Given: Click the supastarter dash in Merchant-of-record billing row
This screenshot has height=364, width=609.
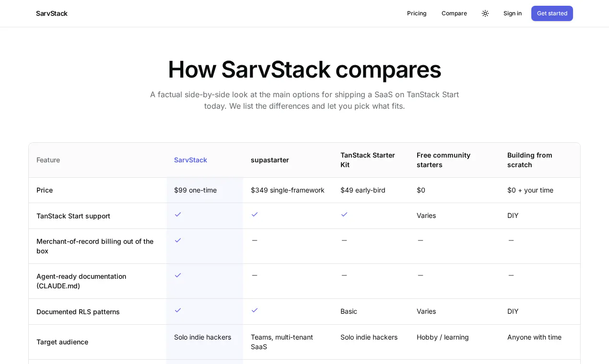Looking at the screenshot, I should click(255, 240).
